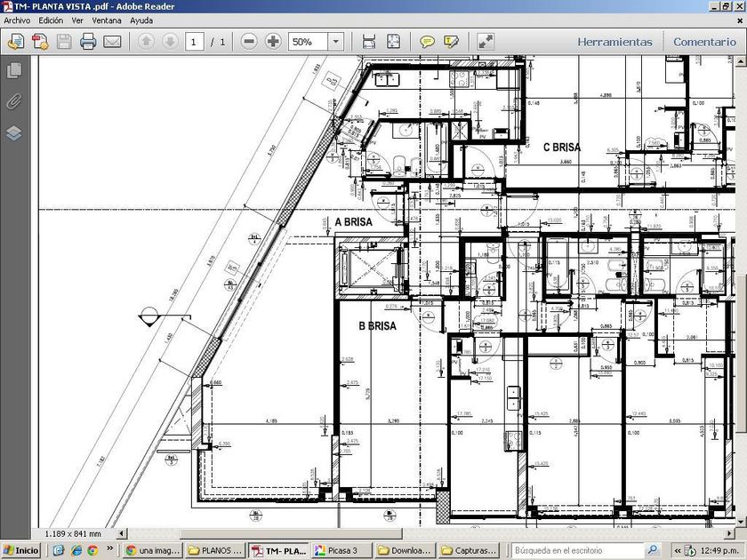Expand the Comentario pane
This screenshot has height=560, width=747.
(704, 42)
